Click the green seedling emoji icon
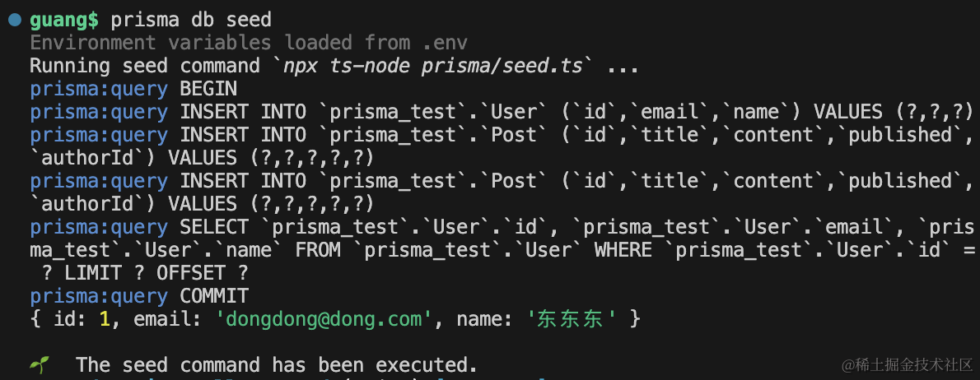 click(x=39, y=365)
